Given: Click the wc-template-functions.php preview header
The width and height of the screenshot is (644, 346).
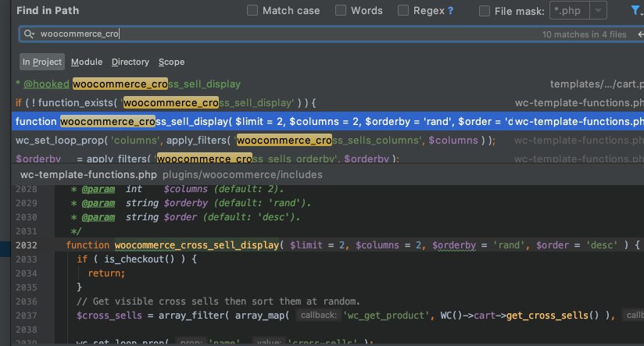Looking at the screenshot, I should [x=88, y=175].
